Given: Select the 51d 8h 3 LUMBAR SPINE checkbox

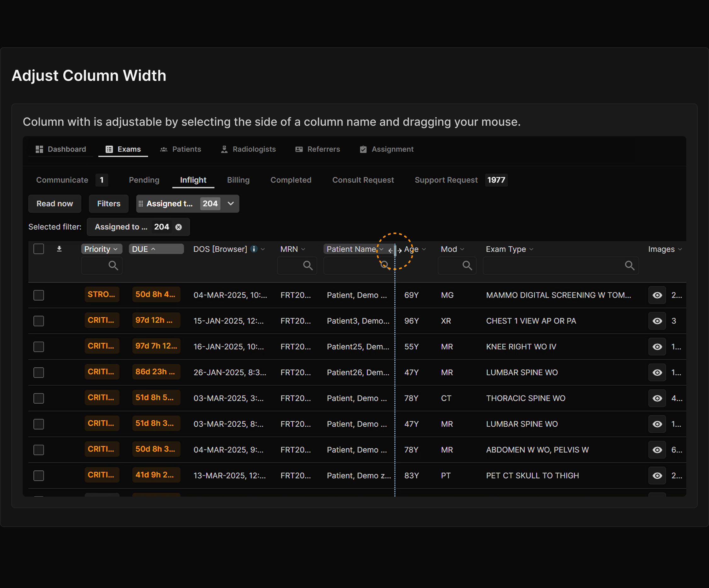Looking at the screenshot, I should (x=39, y=424).
